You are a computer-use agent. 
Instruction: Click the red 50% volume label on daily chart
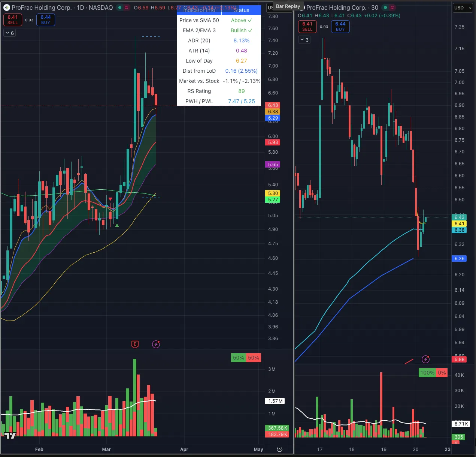click(254, 358)
